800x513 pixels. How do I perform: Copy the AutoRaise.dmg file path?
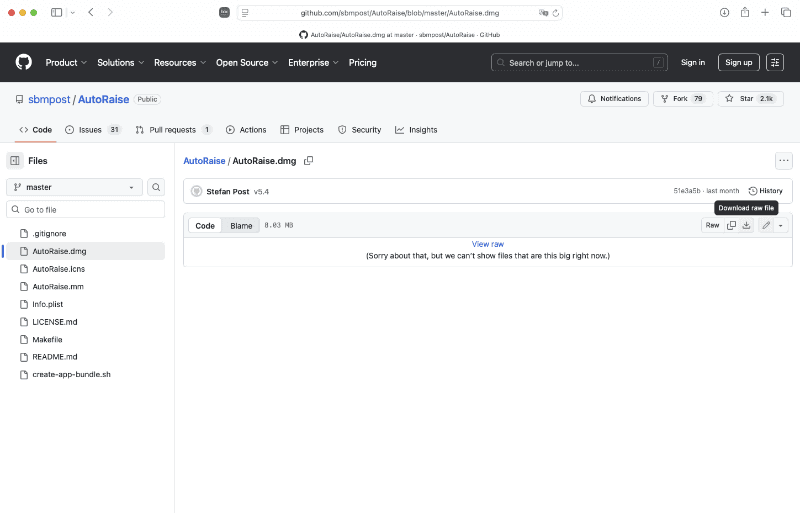tap(309, 161)
